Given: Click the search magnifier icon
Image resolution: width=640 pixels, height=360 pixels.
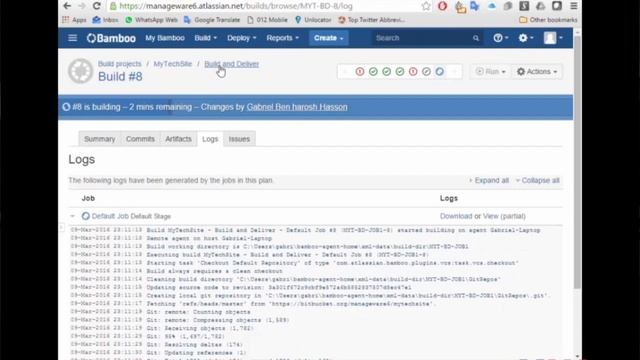Looking at the screenshot, I should pyautogui.click(x=476, y=38).
